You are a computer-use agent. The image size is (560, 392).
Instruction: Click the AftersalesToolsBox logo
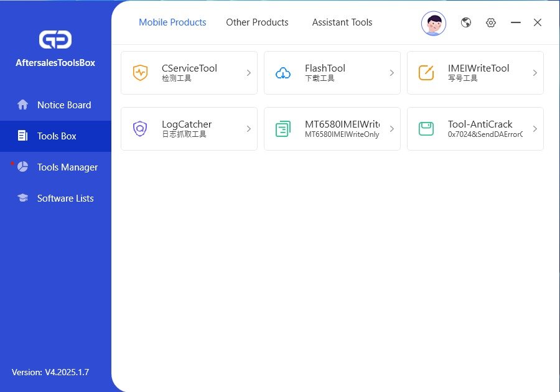coord(55,40)
